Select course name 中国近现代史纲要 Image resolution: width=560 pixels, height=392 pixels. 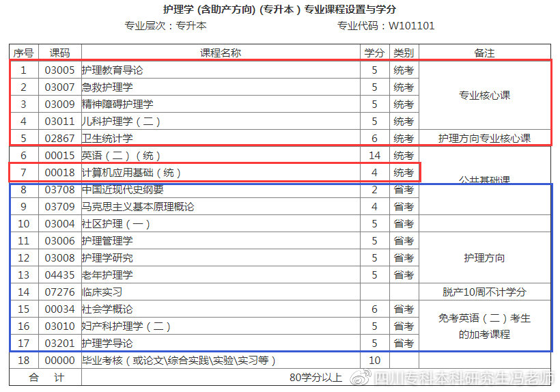point(123,190)
